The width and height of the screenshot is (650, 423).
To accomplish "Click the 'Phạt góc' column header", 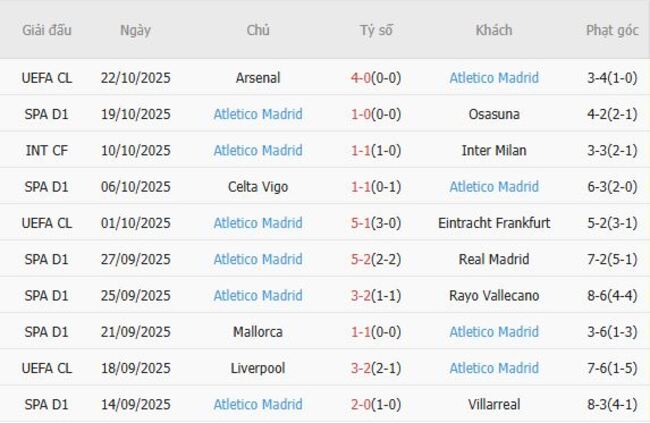I will [612, 30].
